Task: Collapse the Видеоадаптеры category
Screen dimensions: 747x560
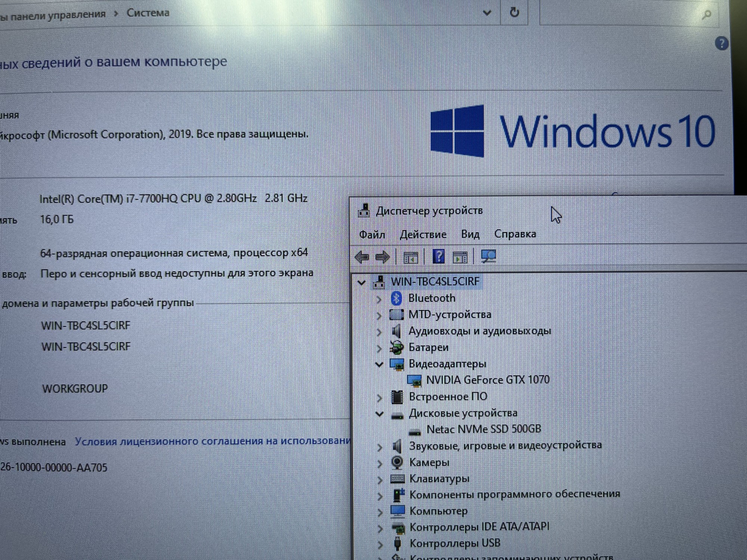Action: [x=379, y=364]
